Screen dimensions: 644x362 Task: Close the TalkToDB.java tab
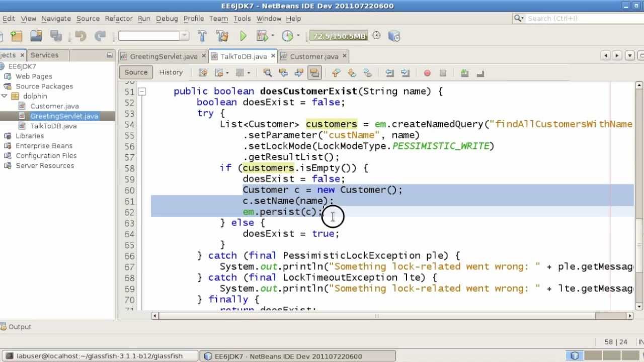[x=273, y=56]
